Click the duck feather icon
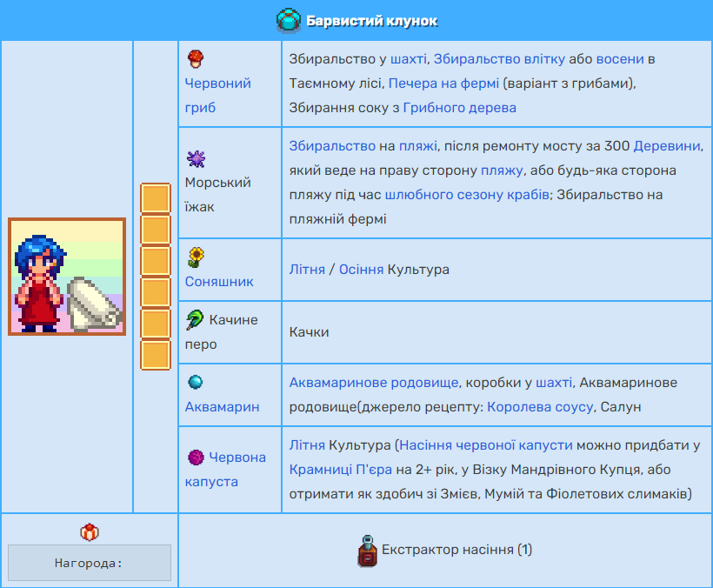The width and height of the screenshot is (713, 588). point(195,320)
